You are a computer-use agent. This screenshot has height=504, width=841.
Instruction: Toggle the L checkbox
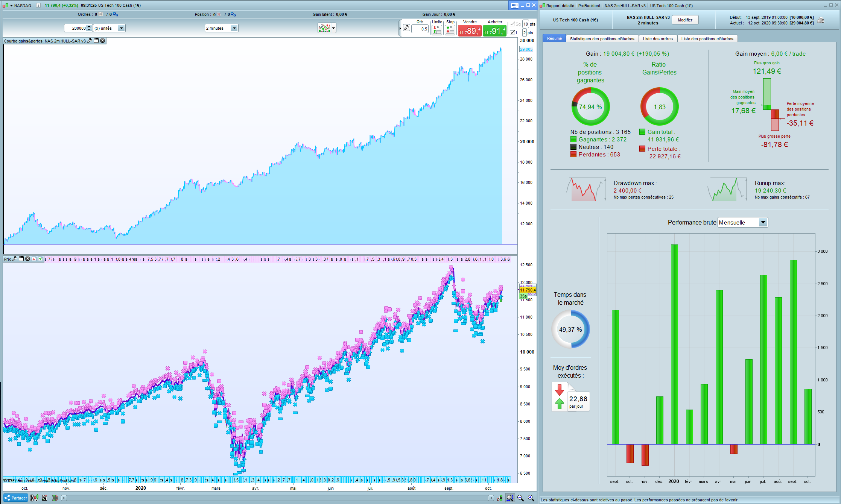click(512, 33)
